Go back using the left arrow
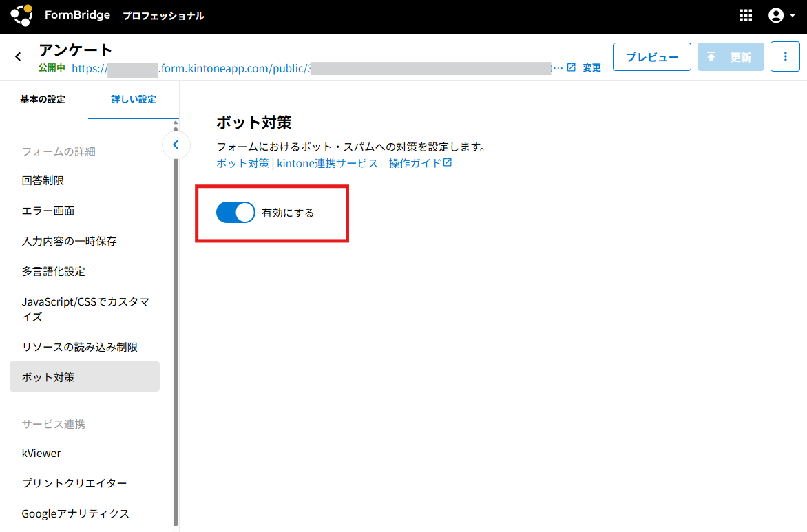The image size is (807, 532). pos(19,57)
